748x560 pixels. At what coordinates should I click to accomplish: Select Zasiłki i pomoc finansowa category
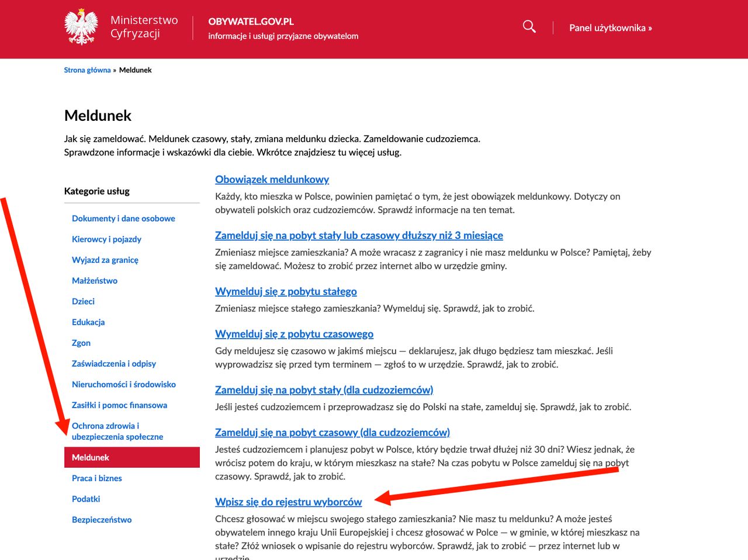pos(119,405)
